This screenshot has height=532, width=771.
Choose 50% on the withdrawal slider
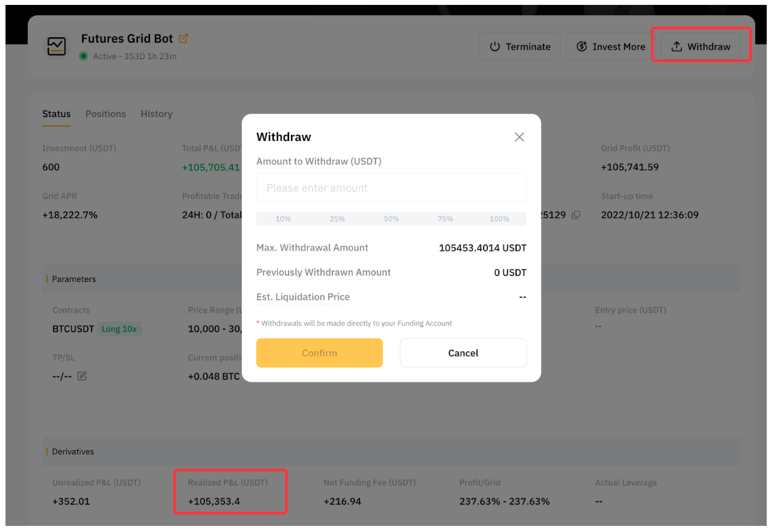pos(392,218)
